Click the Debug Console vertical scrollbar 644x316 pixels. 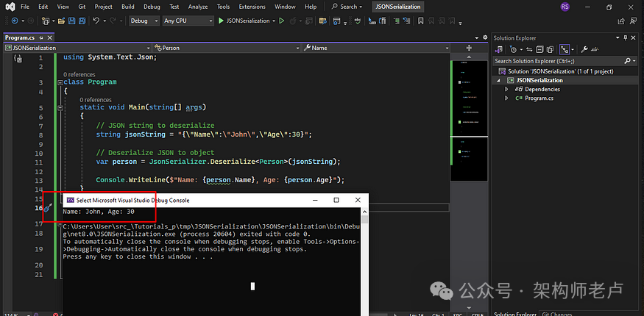[364, 261]
